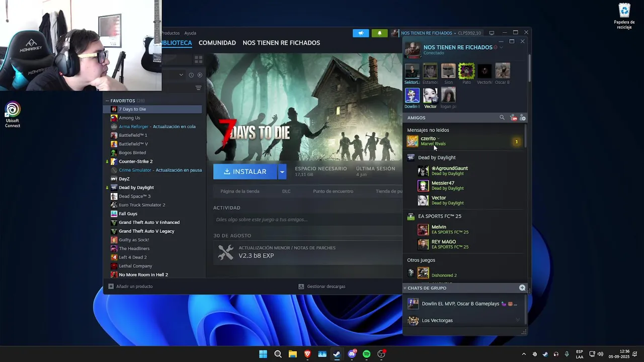
Task: Open Sion favorite friend avatar
Action: (x=448, y=71)
